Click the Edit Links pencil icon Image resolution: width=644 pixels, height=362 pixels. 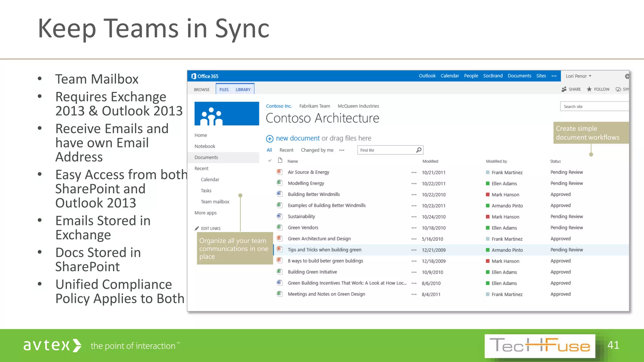[x=197, y=228]
